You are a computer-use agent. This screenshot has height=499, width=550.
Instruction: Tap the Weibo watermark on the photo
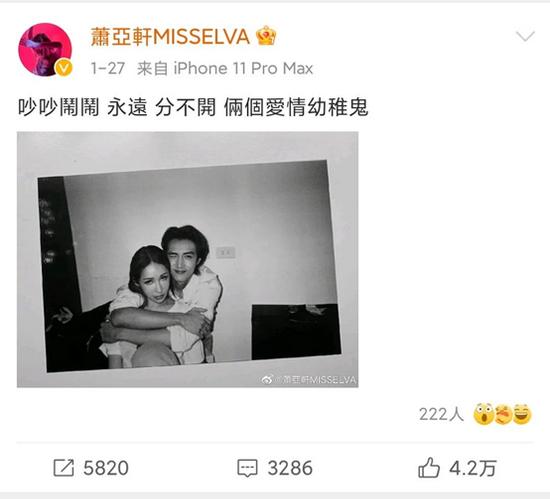(x=309, y=380)
